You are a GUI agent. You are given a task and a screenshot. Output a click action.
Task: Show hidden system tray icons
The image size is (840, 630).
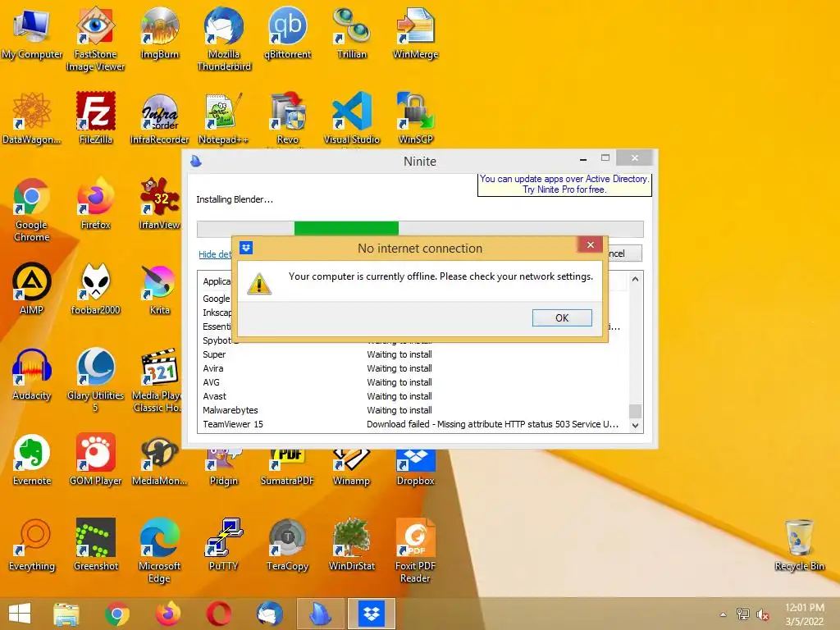pos(724,614)
